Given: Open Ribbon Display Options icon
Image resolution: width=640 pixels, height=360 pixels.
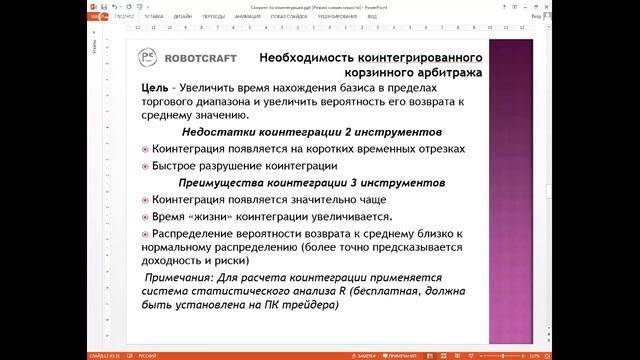Looking at the screenshot, I should tap(515, 7).
